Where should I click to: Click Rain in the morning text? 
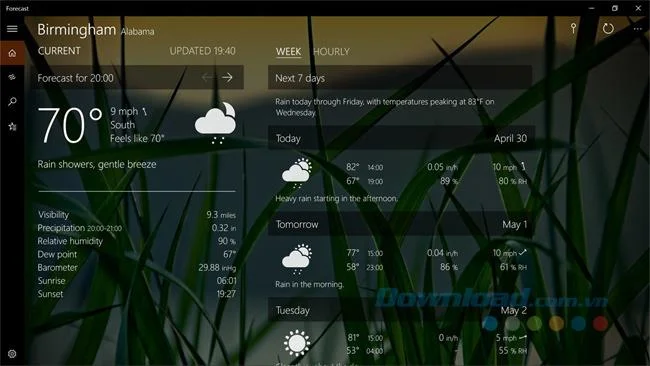[309, 284]
